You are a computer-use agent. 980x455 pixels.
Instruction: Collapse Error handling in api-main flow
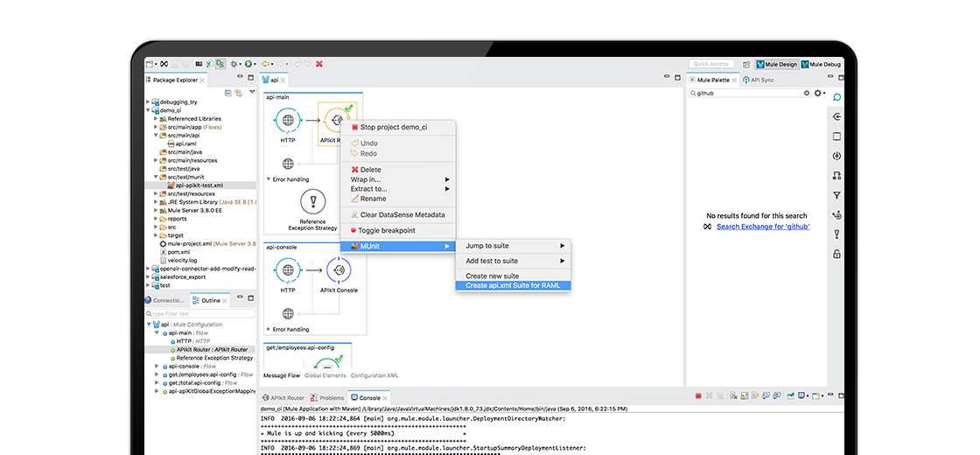(x=269, y=179)
